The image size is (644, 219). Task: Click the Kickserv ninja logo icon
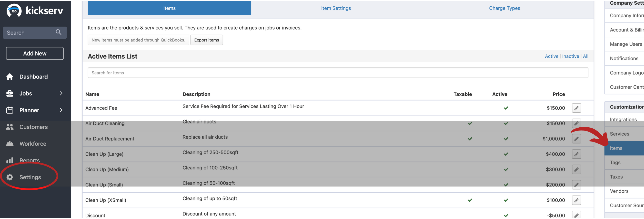pyautogui.click(x=14, y=11)
